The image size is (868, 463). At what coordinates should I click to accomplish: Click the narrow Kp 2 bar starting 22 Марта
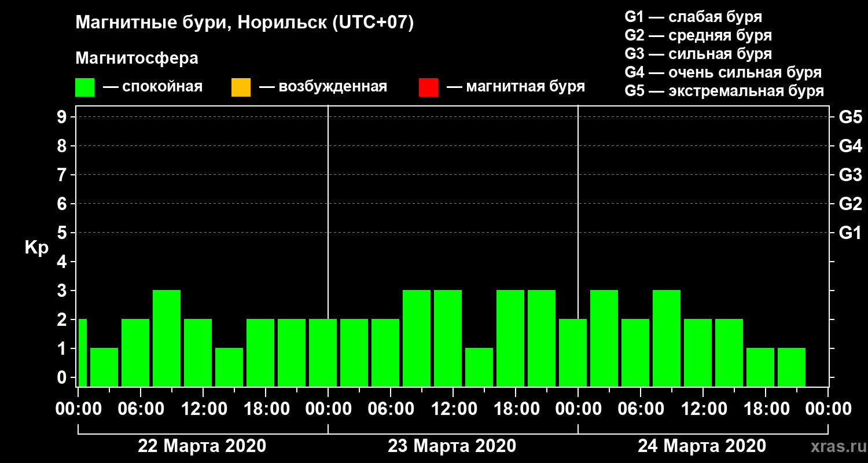coord(83,352)
